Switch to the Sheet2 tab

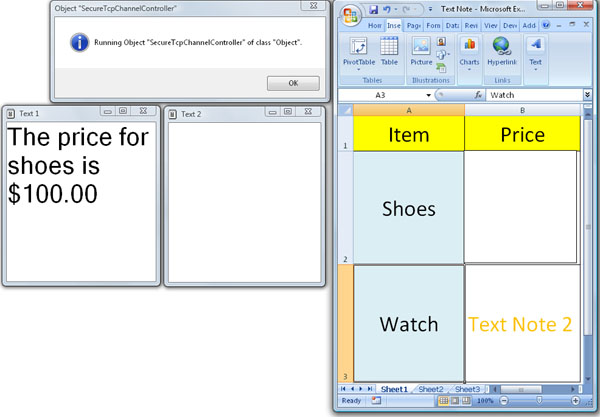coord(430,389)
